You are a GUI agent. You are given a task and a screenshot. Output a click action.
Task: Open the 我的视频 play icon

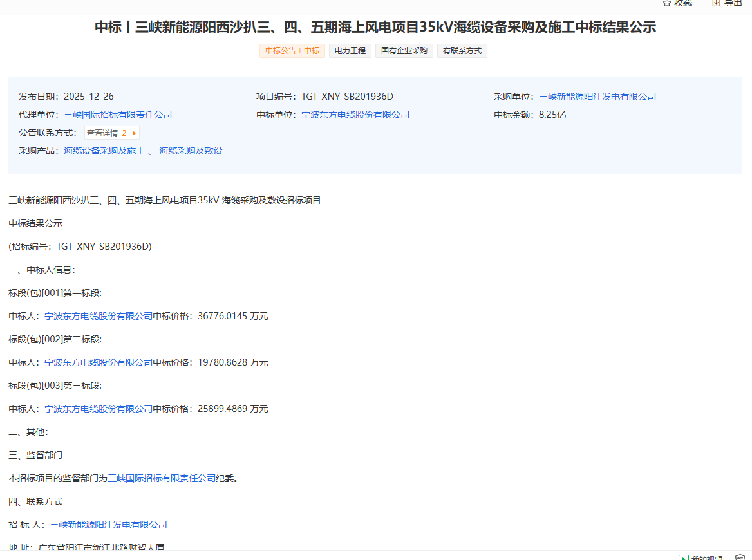pyautogui.click(x=683, y=557)
